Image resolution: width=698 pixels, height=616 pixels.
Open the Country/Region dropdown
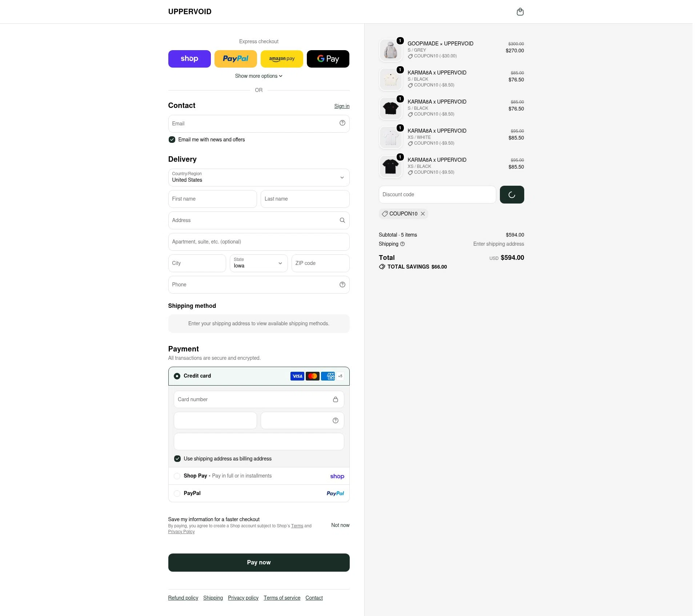[258, 177]
